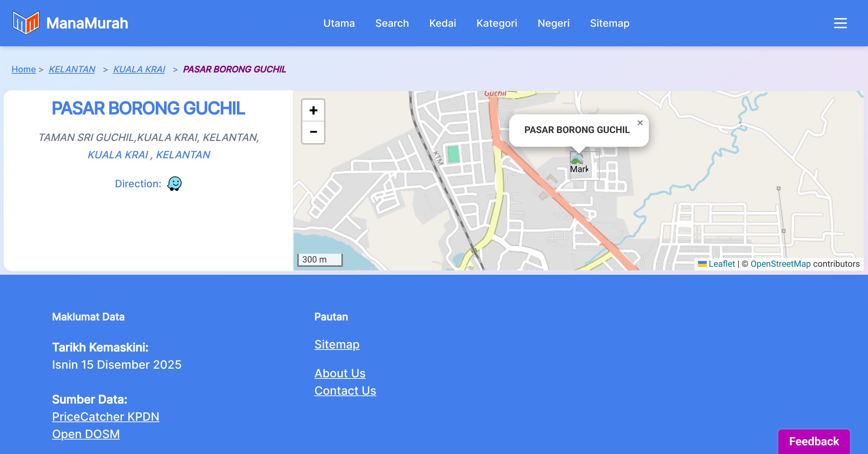Click the map marker image
The width and height of the screenshot is (868, 454).
tap(579, 164)
